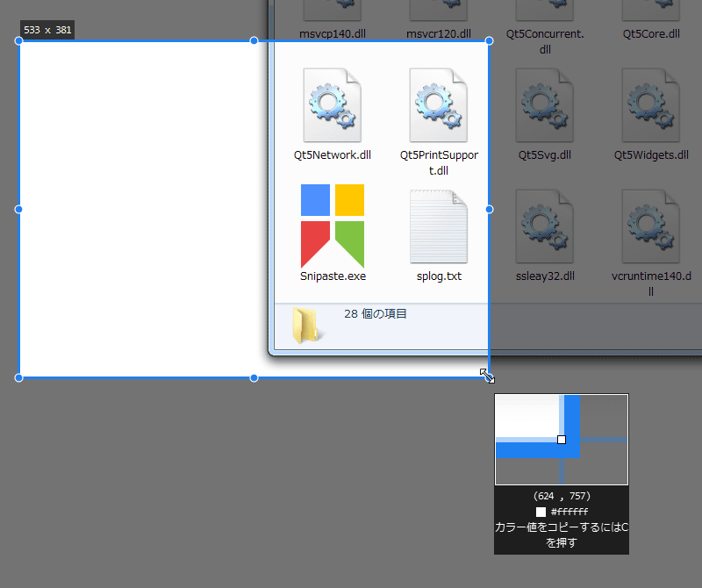
Task: Click the bottom-middle selection resize handle
Action: click(x=254, y=378)
